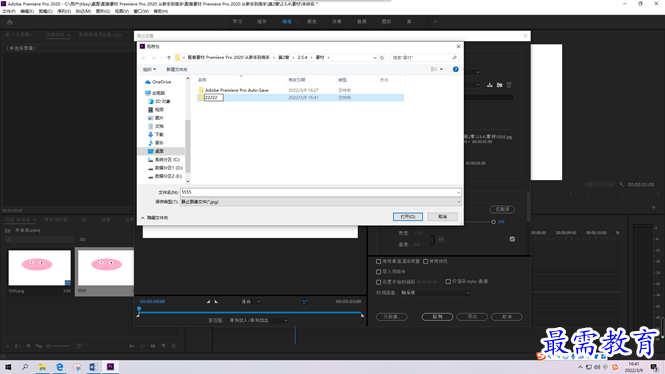The image size is (665, 374).
Task: Open the Source Range dropdown
Action: pos(258,321)
